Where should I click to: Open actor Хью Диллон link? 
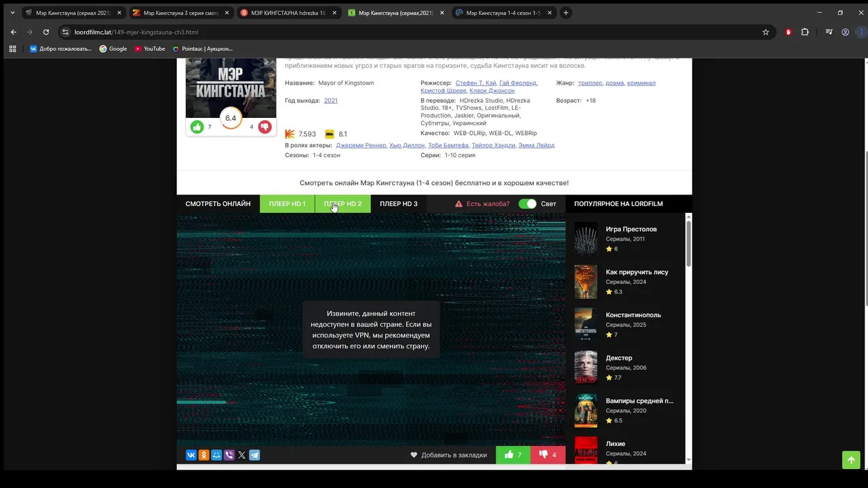pyautogui.click(x=407, y=145)
